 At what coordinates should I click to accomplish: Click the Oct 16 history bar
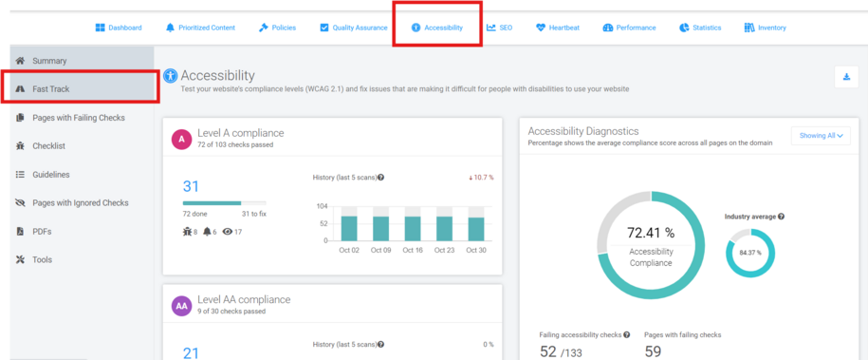pyautogui.click(x=413, y=229)
